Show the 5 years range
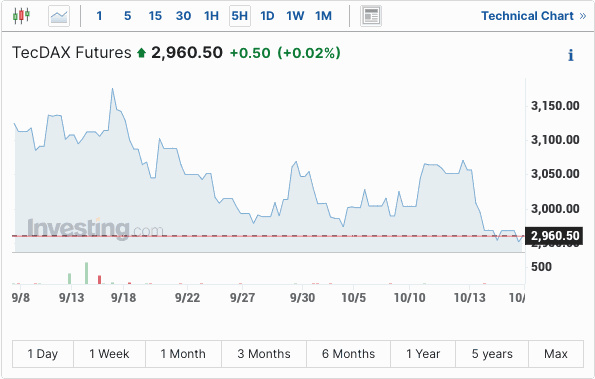595x379 pixels. [x=492, y=354]
